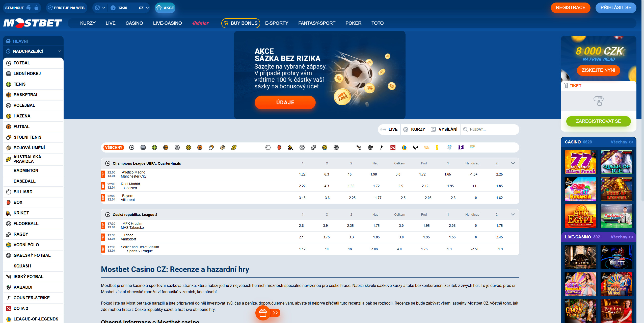Click the ZÍSKEJTE NYNÍ bonus button

point(598,70)
